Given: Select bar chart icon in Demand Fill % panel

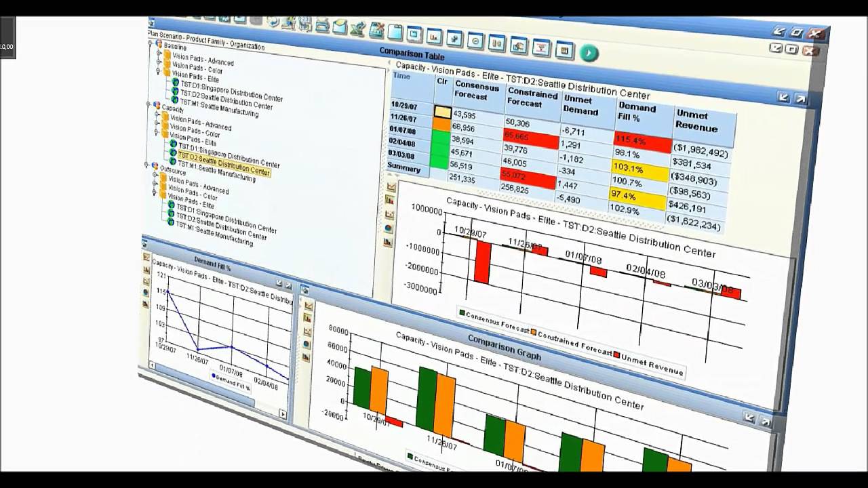Looking at the screenshot, I should [x=146, y=270].
